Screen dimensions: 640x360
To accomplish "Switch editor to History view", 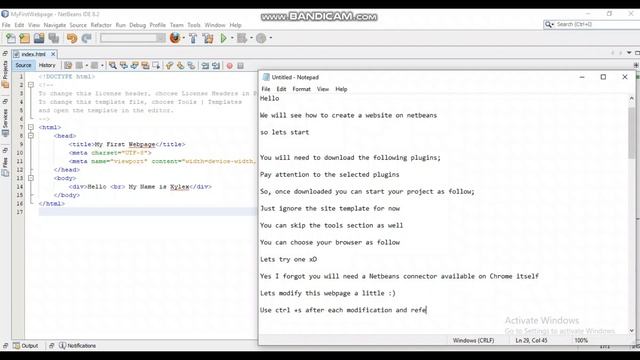I will pos(47,65).
